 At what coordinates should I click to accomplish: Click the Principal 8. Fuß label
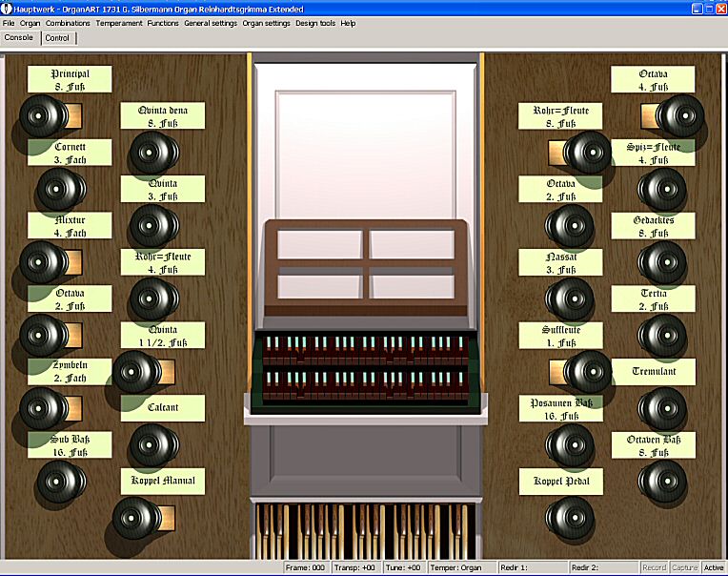click(x=70, y=79)
